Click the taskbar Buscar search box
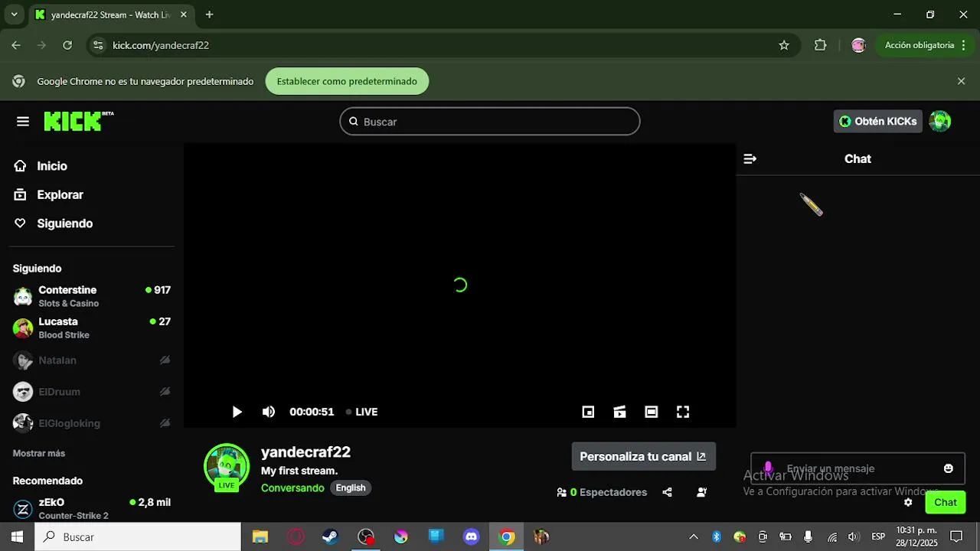 coord(138,536)
